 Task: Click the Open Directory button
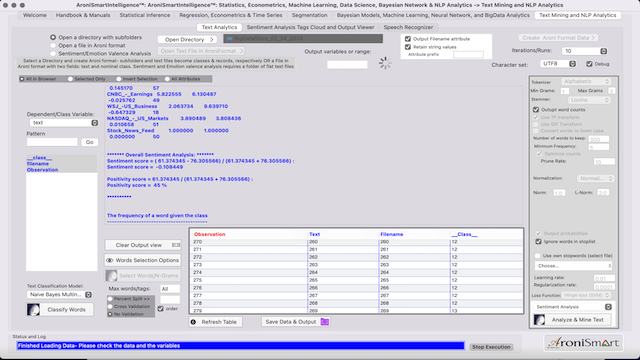point(187,40)
